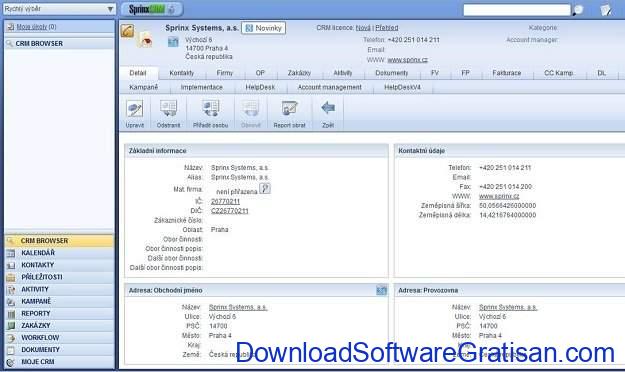Switch to the top-row Kontakty tab

(x=182, y=73)
